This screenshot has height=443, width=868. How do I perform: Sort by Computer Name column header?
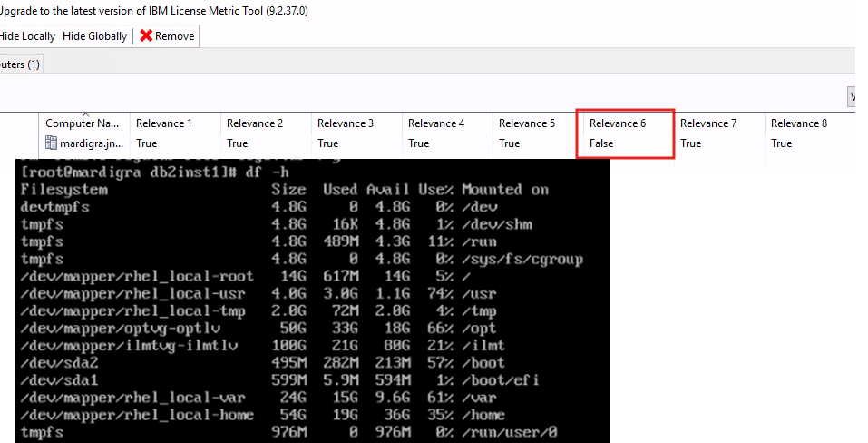pos(82,123)
